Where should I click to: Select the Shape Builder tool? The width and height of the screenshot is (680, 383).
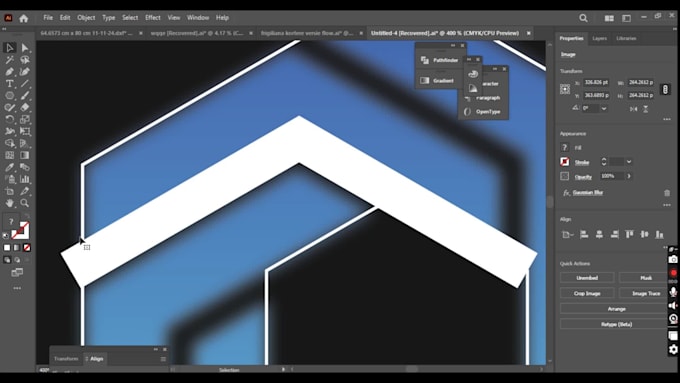point(10,143)
